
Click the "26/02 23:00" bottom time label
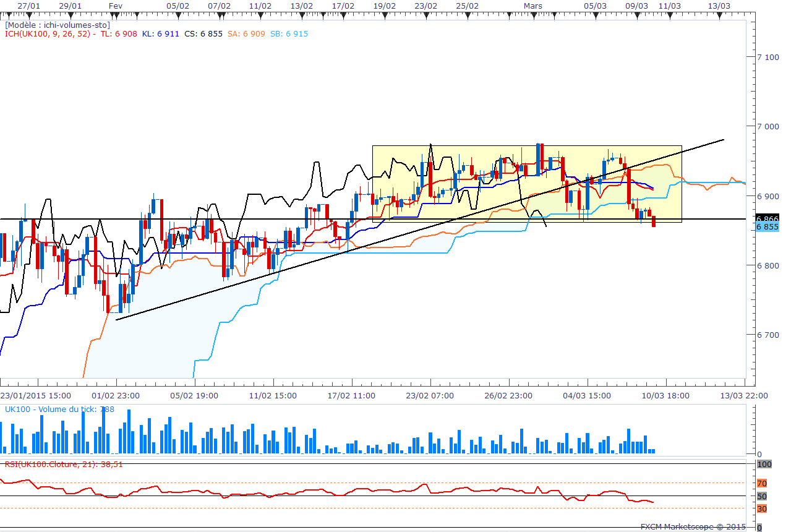(x=508, y=395)
